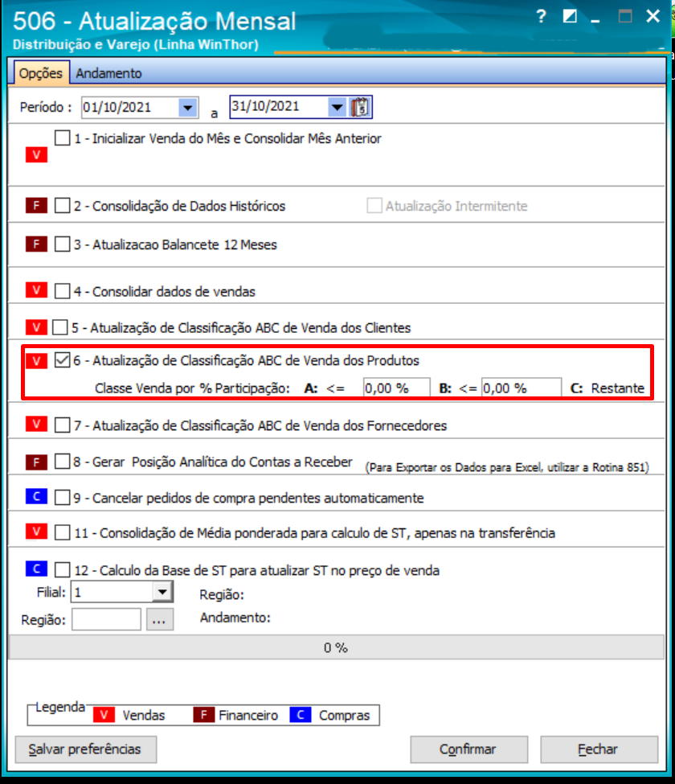Screen dimensions: 675x784
Task: Close the 506 Atualização Mensal window
Action: pyautogui.click(x=653, y=17)
